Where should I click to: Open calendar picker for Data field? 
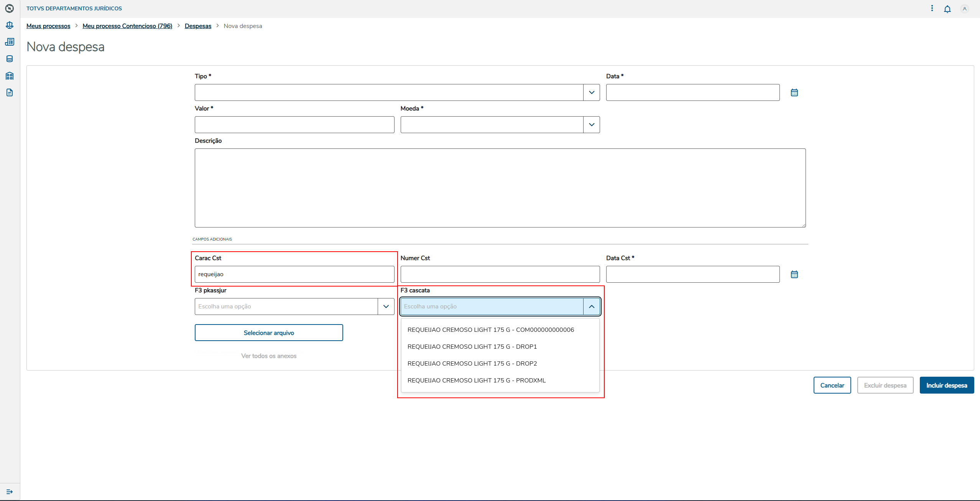pos(794,92)
